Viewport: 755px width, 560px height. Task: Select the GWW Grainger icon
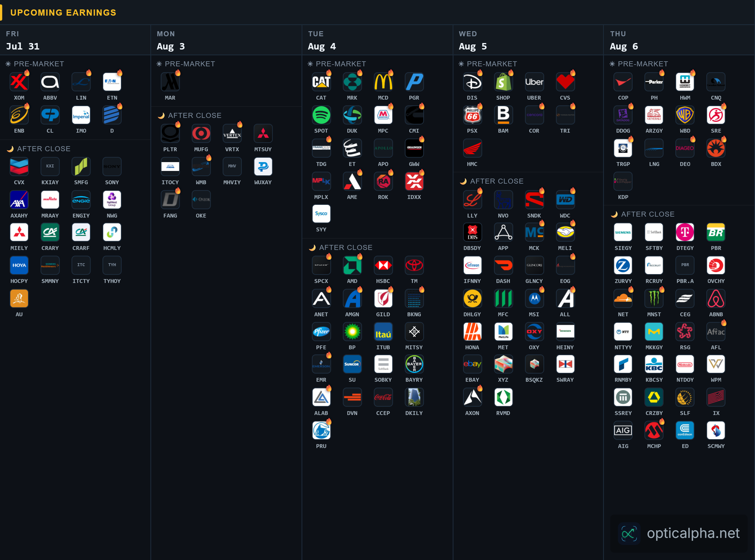coord(414,148)
